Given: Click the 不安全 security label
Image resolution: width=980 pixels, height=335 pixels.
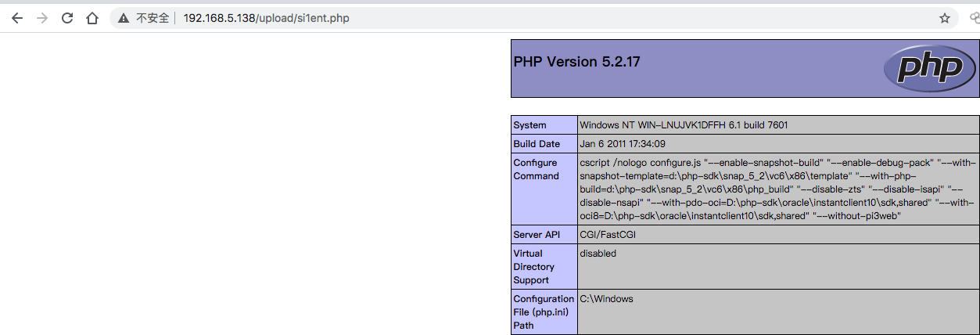Looking at the screenshot, I should (x=153, y=18).
